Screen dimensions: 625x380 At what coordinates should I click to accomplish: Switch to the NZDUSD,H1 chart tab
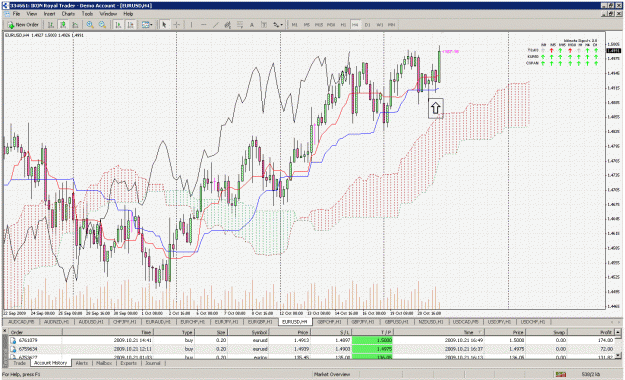pyautogui.click(x=431, y=321)
